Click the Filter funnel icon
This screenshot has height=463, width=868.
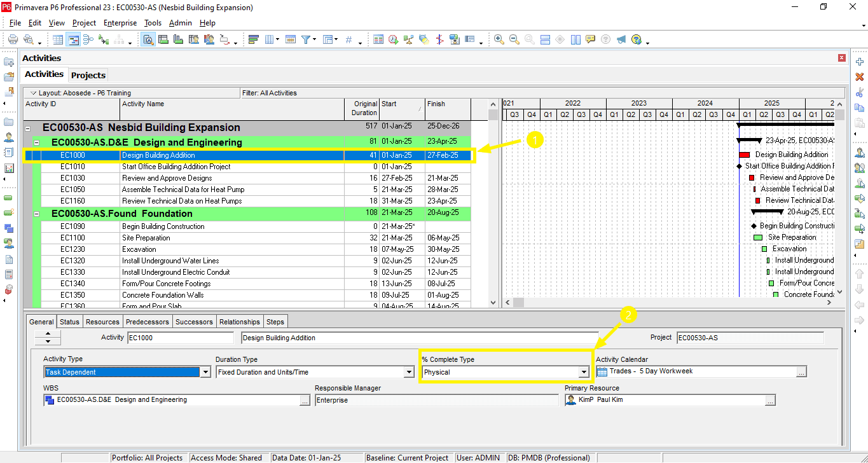pyautogui.click(x=306, y=39)
